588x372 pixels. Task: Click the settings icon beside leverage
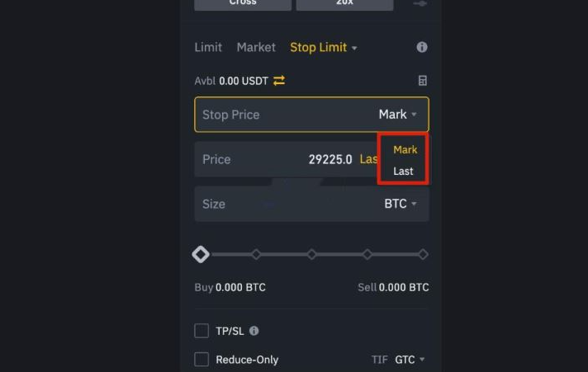tap(420, 3)
